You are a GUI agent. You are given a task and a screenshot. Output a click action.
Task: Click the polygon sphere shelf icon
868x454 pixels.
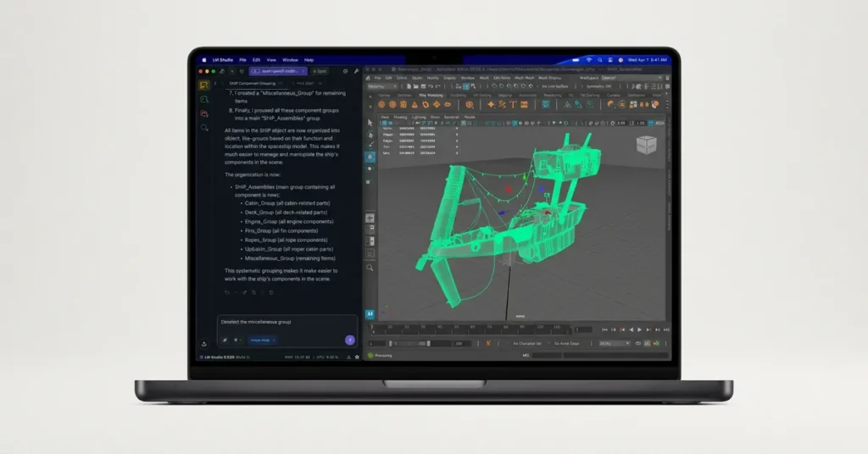(x=381, y=104)
